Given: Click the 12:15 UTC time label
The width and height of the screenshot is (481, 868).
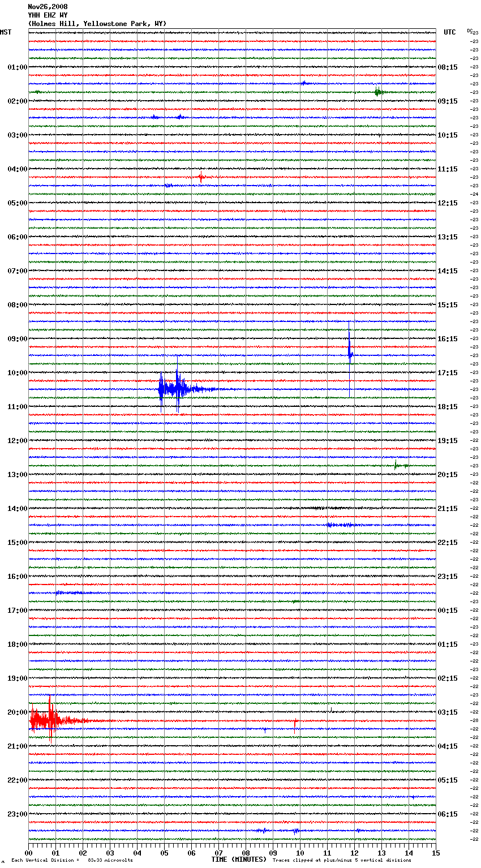Looking at the screenshot, I should point(448,203).
